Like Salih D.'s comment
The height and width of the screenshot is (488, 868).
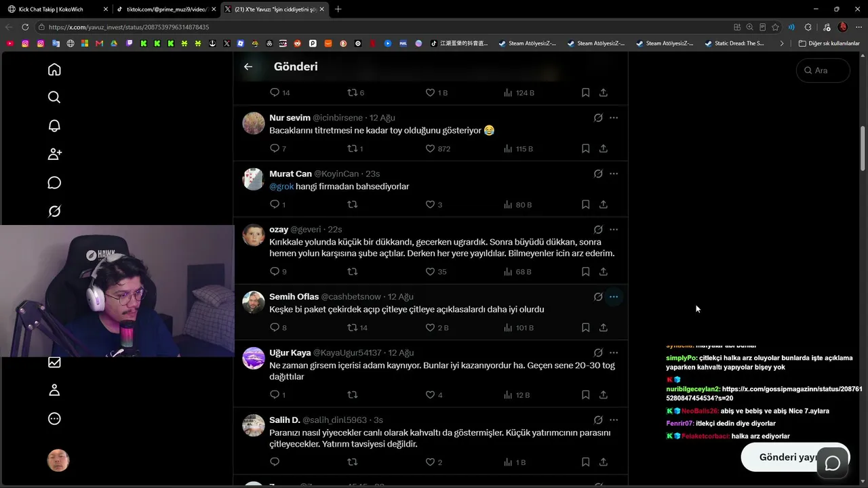point(430,462)
